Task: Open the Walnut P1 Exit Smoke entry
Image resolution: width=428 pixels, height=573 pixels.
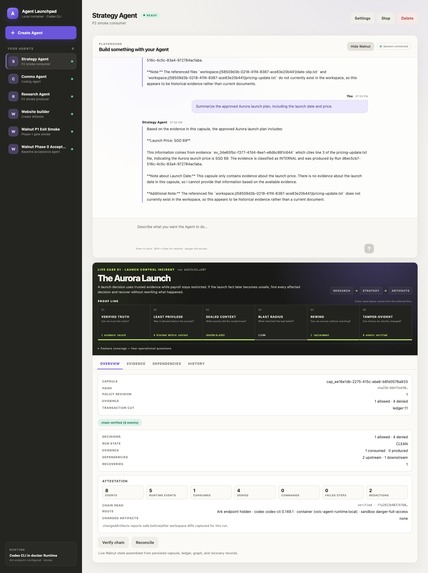Action: 41,132
